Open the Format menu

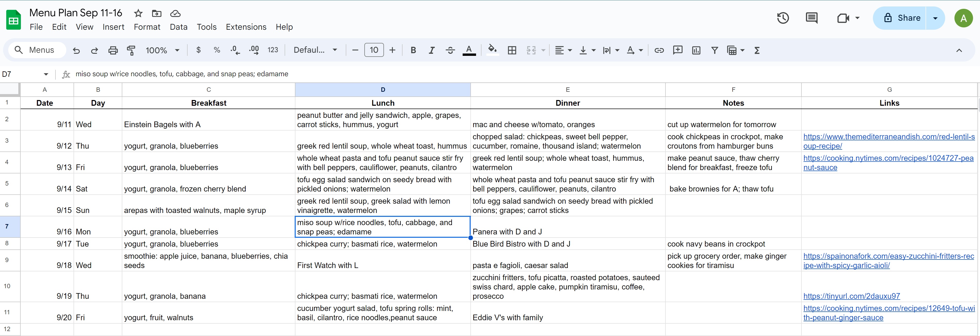pyautogui.click(x=147, y=27)
